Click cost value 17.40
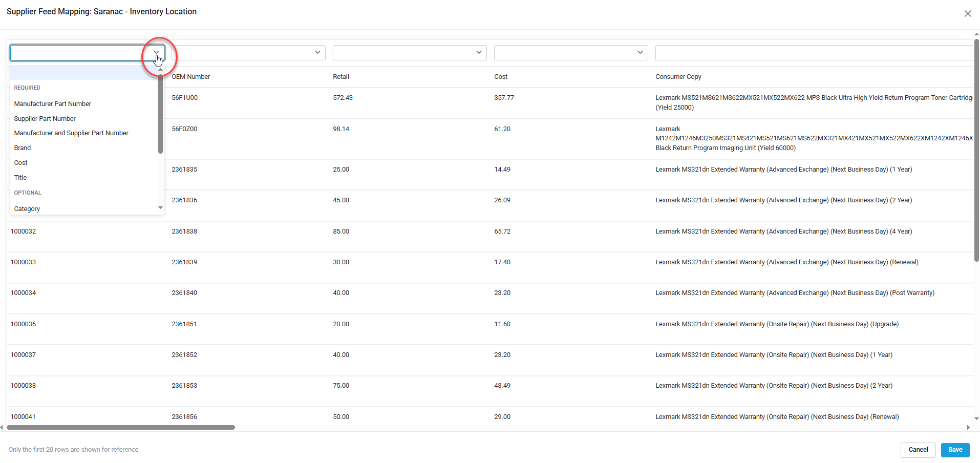 point(502,262)
